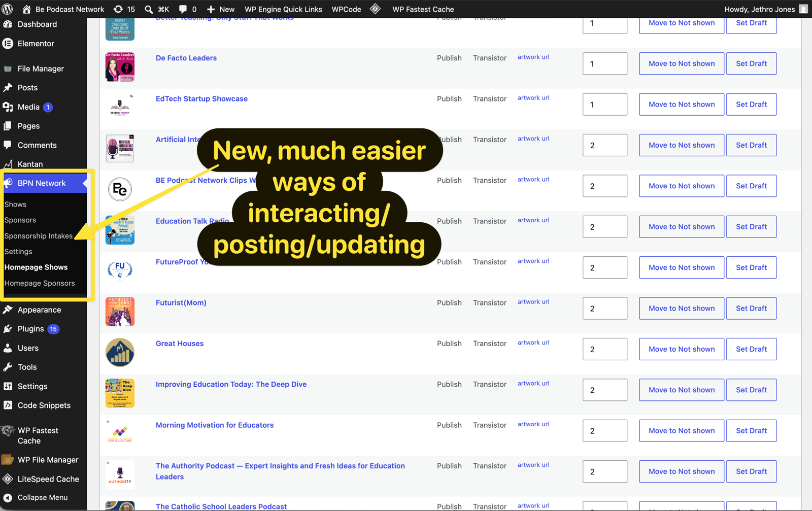The width and height of the screenshot is (812, 511).
Task: Click the Settings sliders icon in sidebar
Action: pyautogui.click(x=8, y=386)
